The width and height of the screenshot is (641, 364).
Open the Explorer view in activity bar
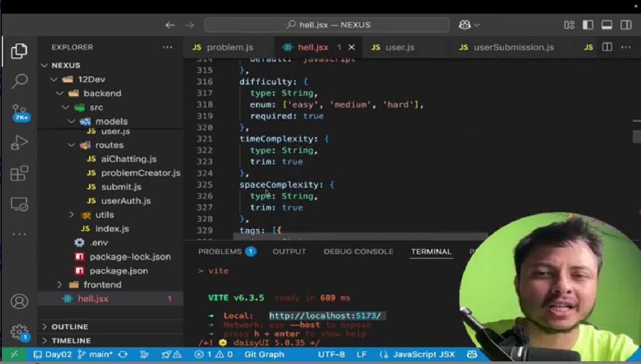(19, 51)
